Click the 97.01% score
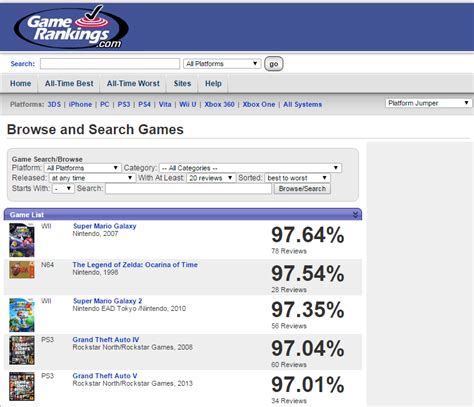This screenshot has height=407, width=474. tap(308, 385)
